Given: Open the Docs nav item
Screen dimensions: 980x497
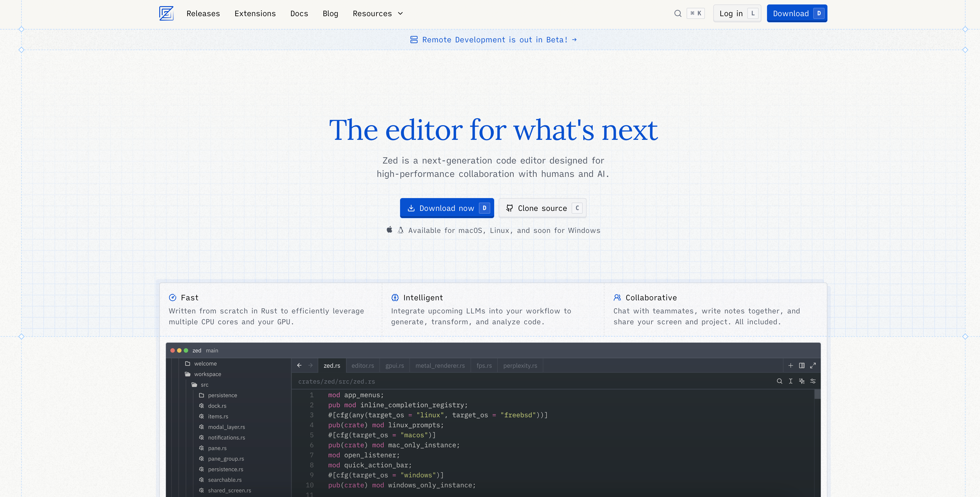Looking at the screenshot, I should click(x=299, y=13).
